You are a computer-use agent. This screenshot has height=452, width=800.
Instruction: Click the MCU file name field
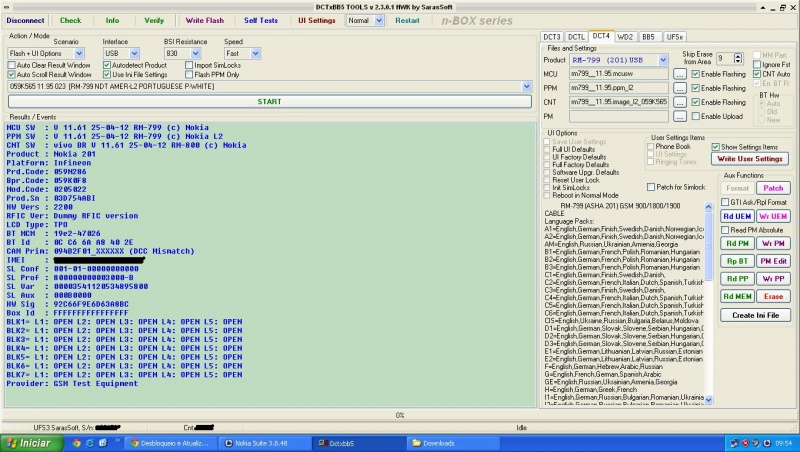618,74
